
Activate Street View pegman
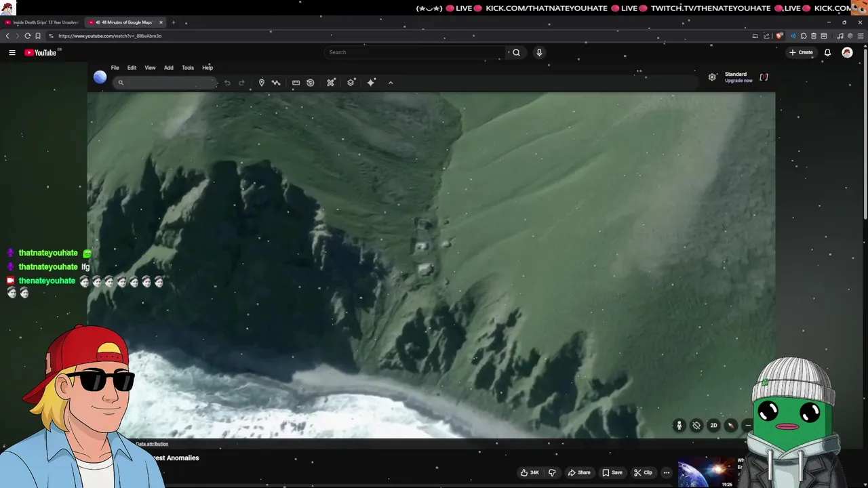pyautogui.click(x=679, y=425)
